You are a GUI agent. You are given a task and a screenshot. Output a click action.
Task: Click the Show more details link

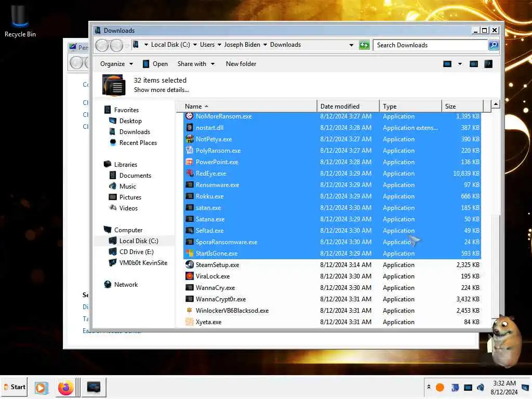click(161, 90)
